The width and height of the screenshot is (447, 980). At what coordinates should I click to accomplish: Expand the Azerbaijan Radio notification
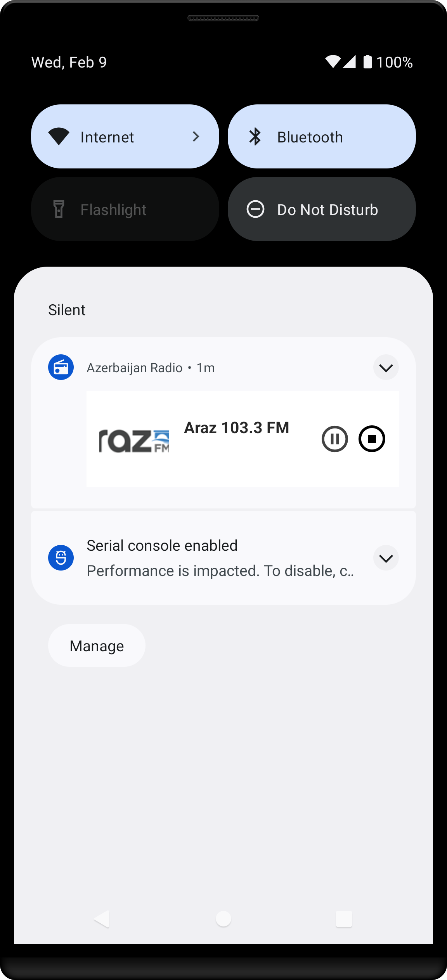[386, 368]
